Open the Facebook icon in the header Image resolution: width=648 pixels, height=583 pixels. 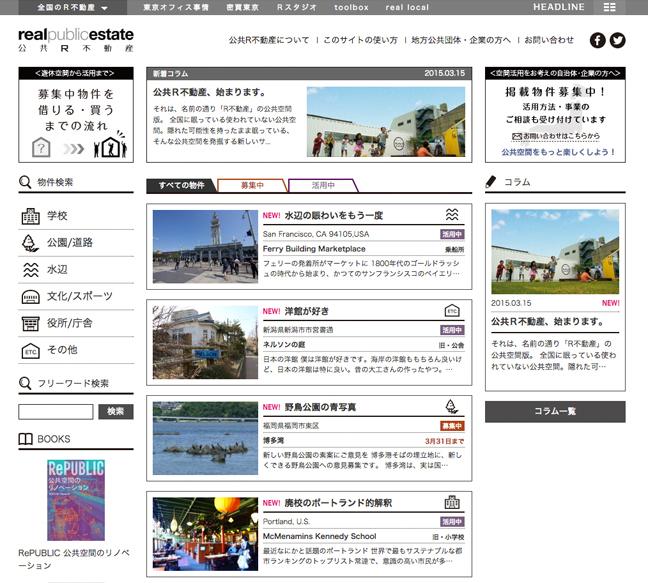(x=597, y=40)
